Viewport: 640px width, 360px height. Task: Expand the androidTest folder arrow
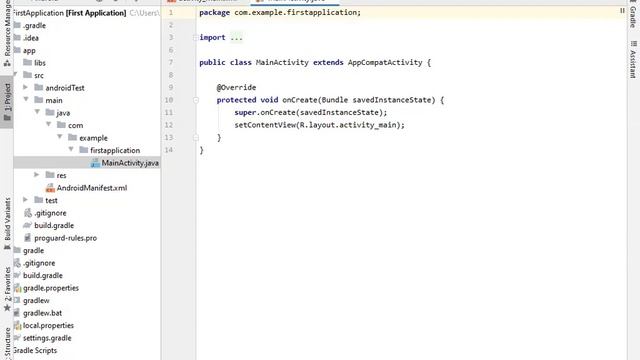coord(25,87)
